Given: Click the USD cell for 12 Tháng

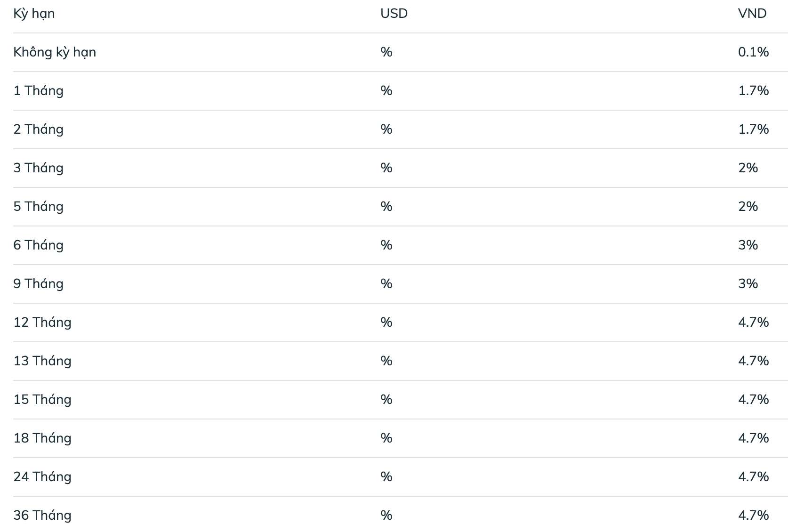Looking at the screenshot, I should click(x=386, y=322).
